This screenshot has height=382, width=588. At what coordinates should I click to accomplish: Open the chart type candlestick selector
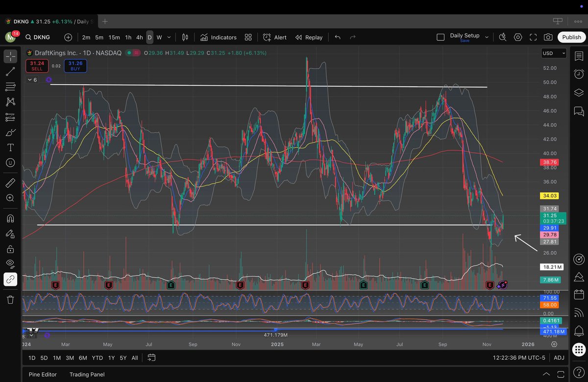tap(185, 37)
